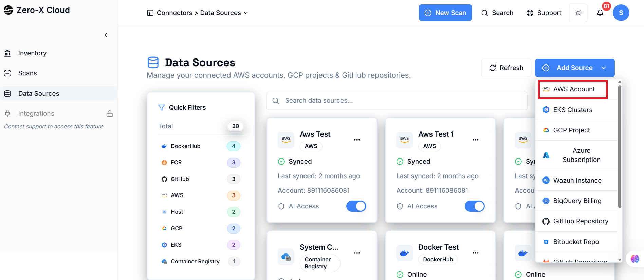Viewport: 644px width, 280px height.
Task: Click the chevron arrow on Add Source button
Action: [604, 68]
